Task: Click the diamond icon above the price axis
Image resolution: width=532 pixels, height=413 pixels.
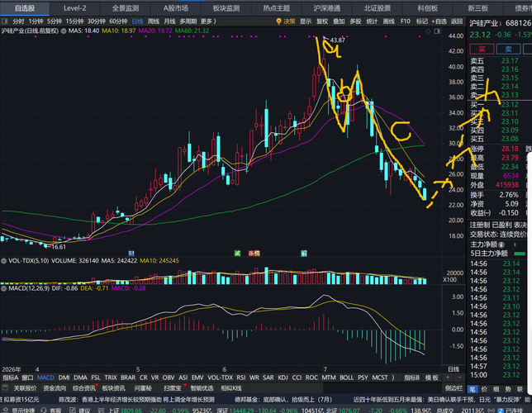Action: (429, 31)
